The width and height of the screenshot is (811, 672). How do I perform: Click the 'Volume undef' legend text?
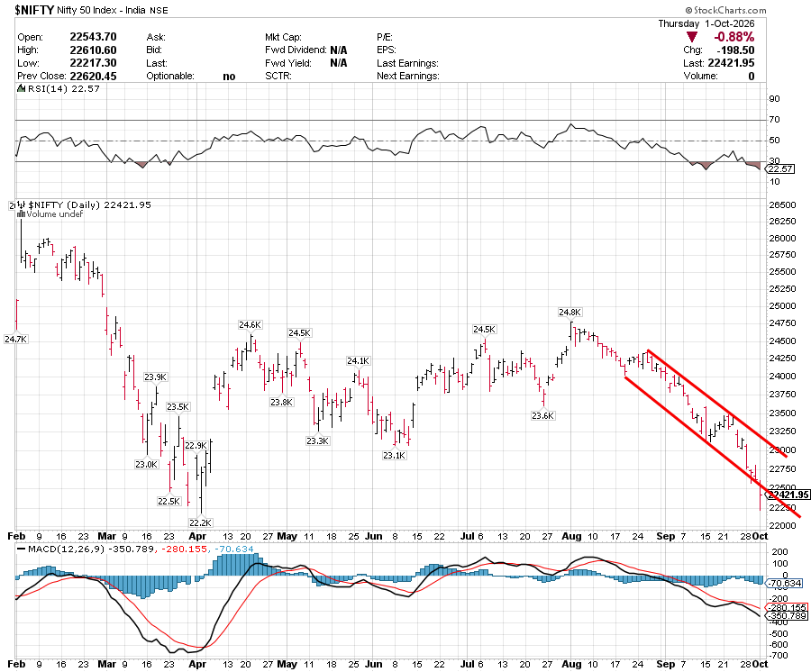pyautogui.click(x=54, y=214)
